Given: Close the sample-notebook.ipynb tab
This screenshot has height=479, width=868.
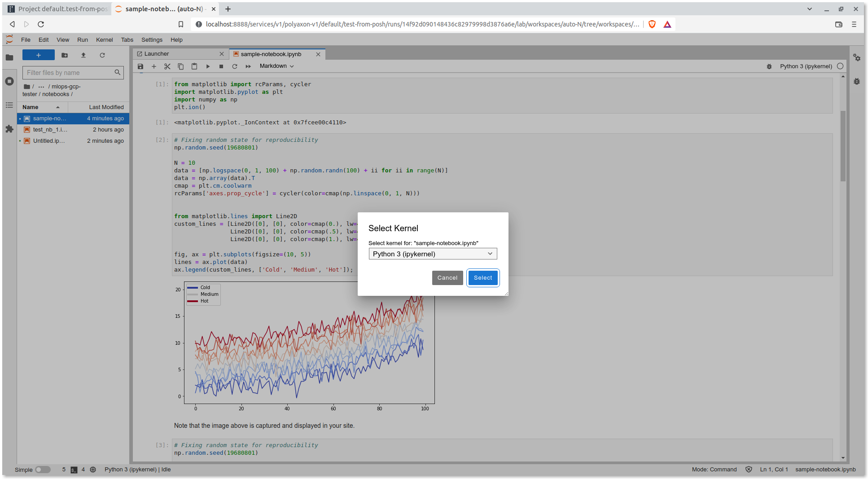Looking at the screenshot, I should tap(318, 54).
